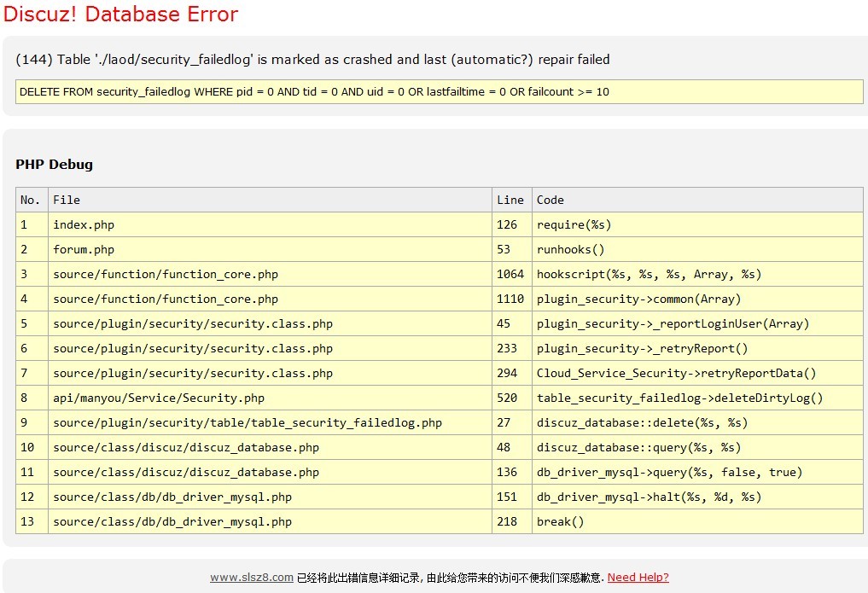Click security.class.php file cell in row 5

271,323
